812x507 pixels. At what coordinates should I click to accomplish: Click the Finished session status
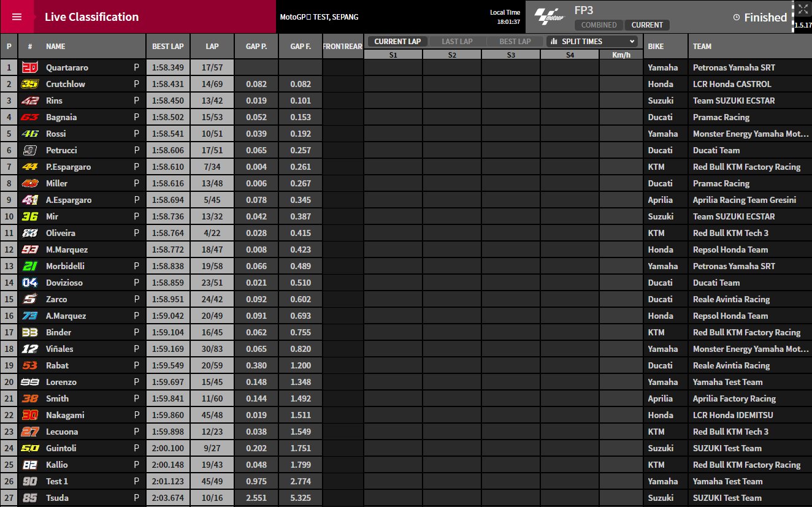(x=765, y=18)
